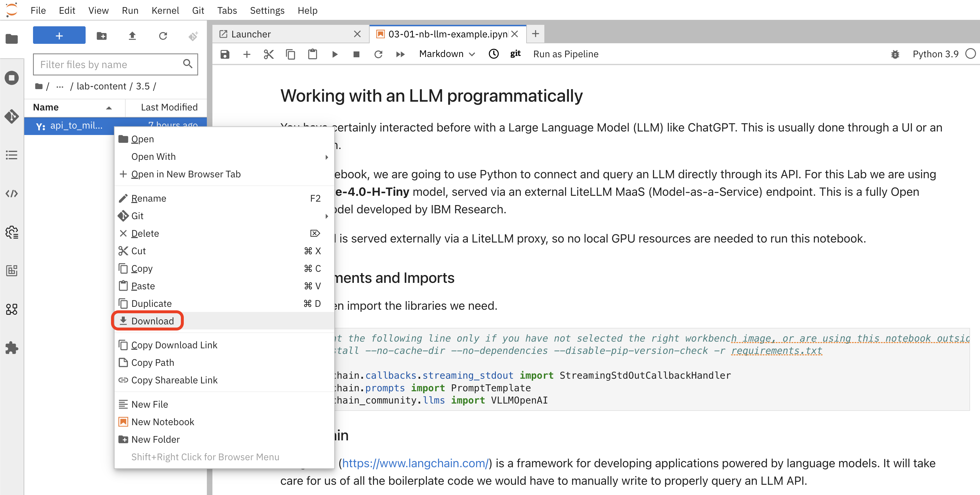Image resolution: width=980 pixels, height=495 pixels.
Task: Save the notebook from the toolbar
Action: [224, 54]
